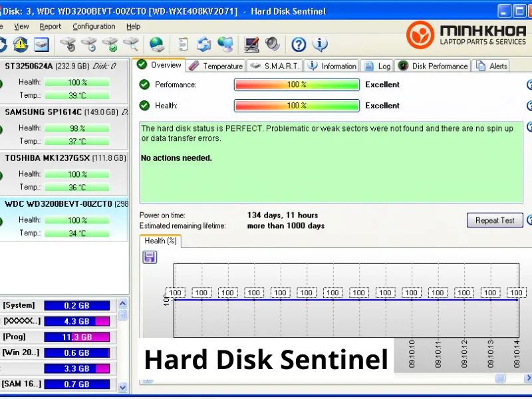Image resolution: width=532 pixels, height=399 pixels.
Task: Click the report document toolbar icon
Action: 184,45
